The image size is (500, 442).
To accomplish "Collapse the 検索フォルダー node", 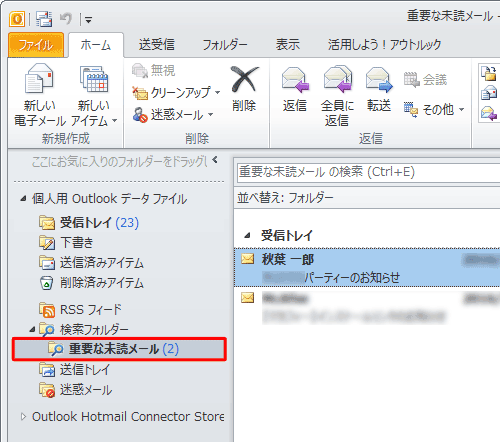I will click(32, 330).
